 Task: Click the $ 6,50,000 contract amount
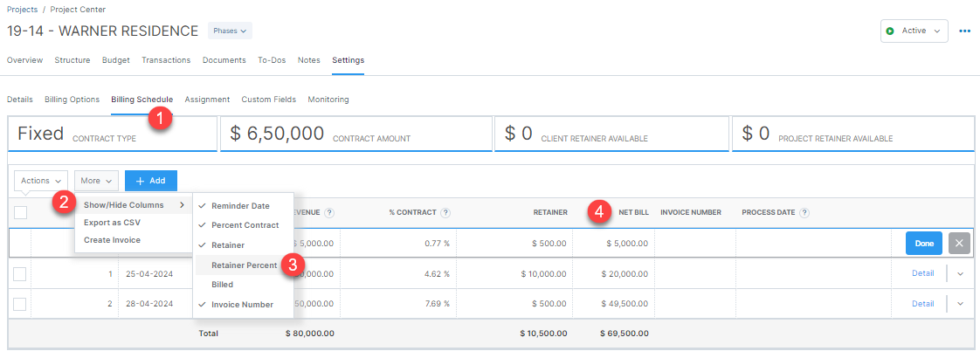277,133
